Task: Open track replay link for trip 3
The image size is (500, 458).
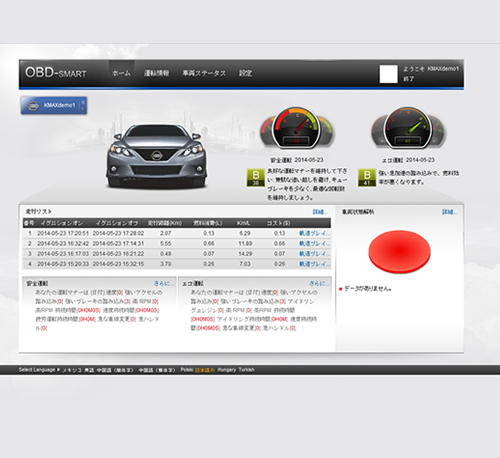Action: [x=314, y=254]
